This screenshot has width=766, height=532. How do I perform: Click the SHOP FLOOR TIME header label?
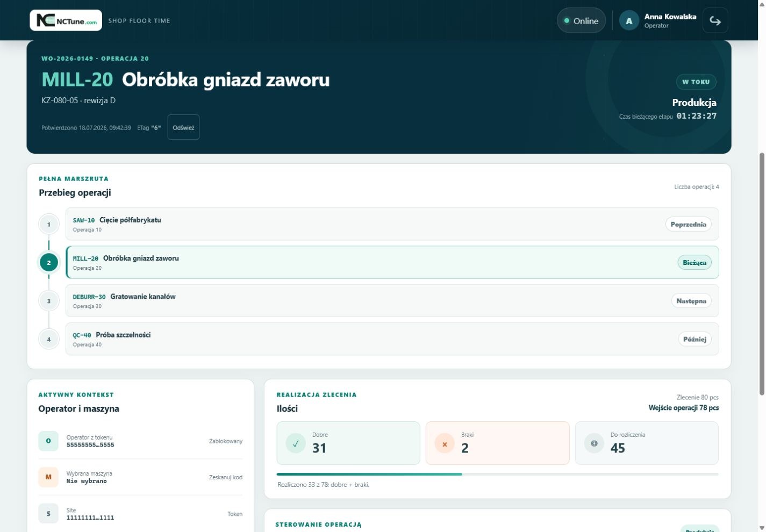coord(139,20)
